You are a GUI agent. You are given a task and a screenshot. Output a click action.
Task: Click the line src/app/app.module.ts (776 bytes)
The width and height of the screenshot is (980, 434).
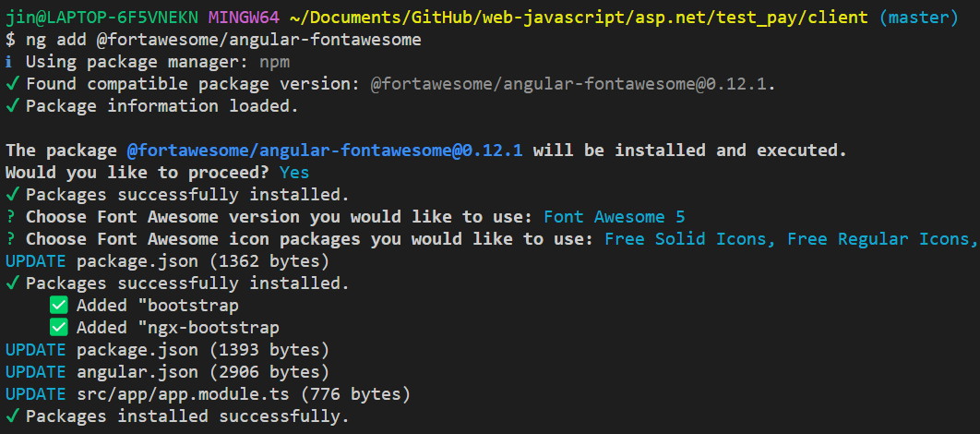click(244, 394)
